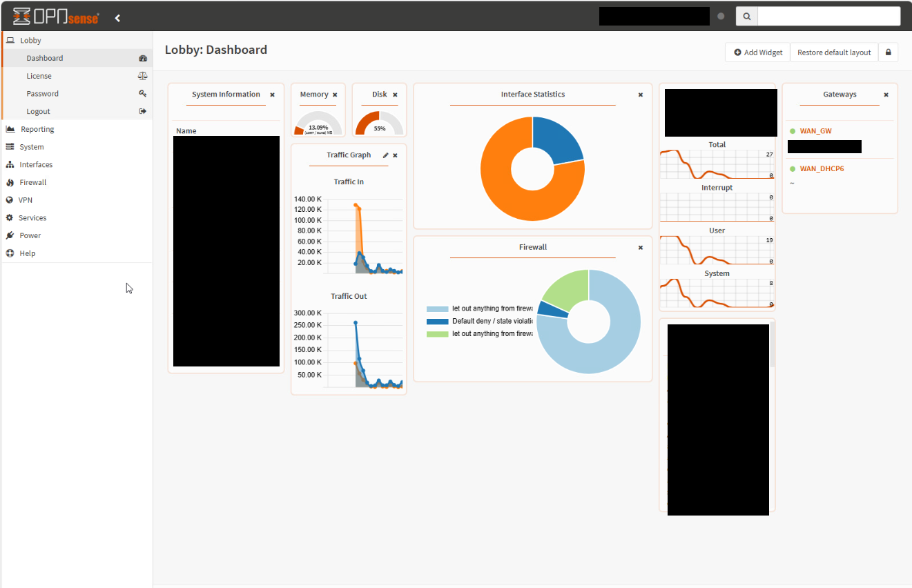Close the Gateways widget
912x588 pixels.
[886, 95]
